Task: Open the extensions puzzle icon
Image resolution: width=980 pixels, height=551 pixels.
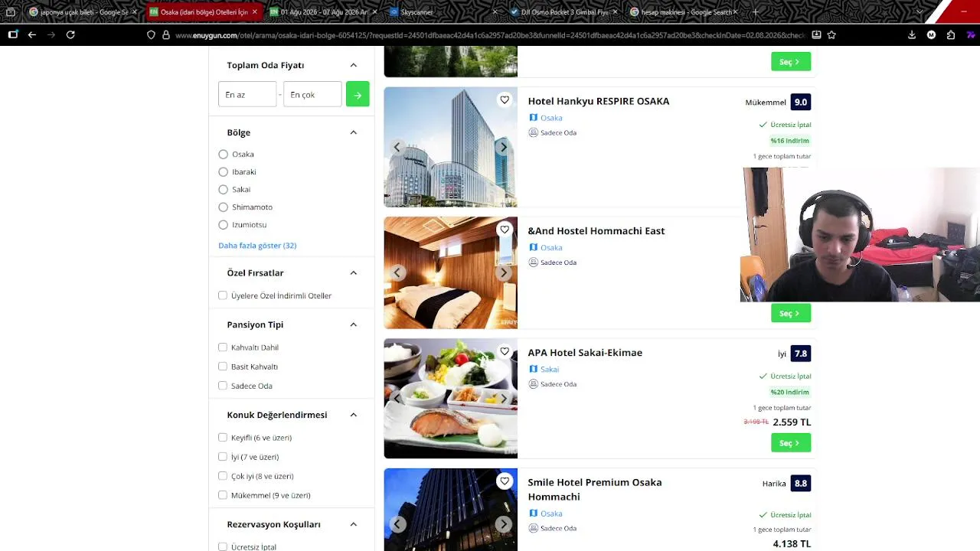Action: click(951, 34)
